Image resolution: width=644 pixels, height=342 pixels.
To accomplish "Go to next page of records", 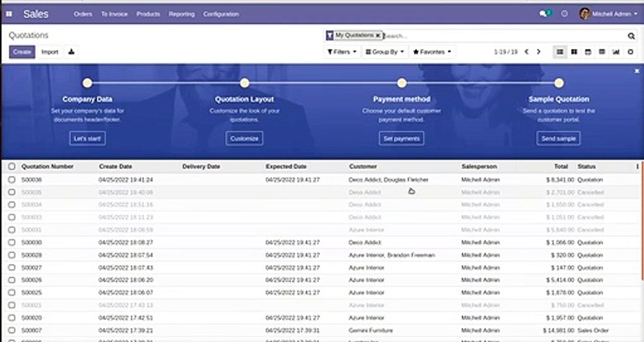I will (538, 52).
